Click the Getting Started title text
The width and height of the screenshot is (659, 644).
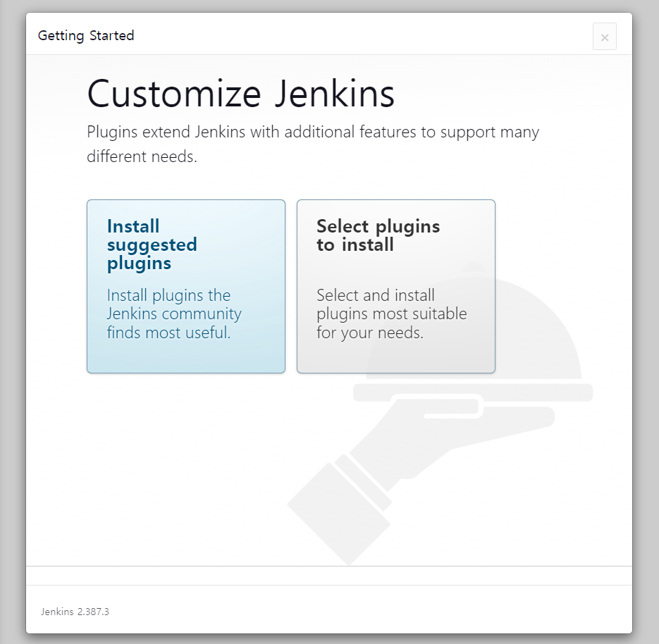coord(86,36)
